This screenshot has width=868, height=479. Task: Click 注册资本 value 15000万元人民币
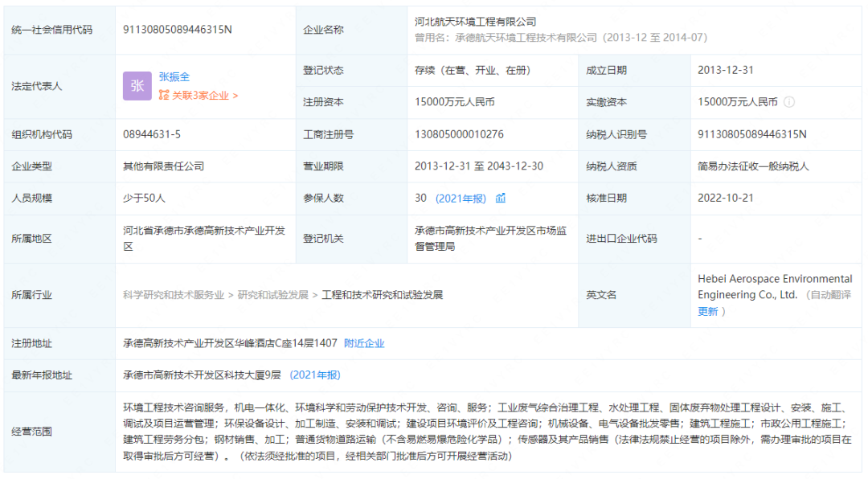pyautogui.click(x=454, y=102)
